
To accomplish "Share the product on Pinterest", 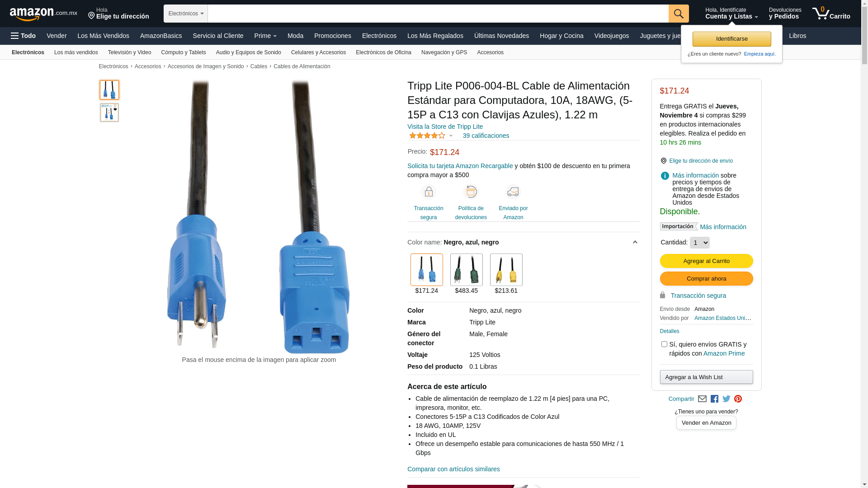I will tap(738, 399).
